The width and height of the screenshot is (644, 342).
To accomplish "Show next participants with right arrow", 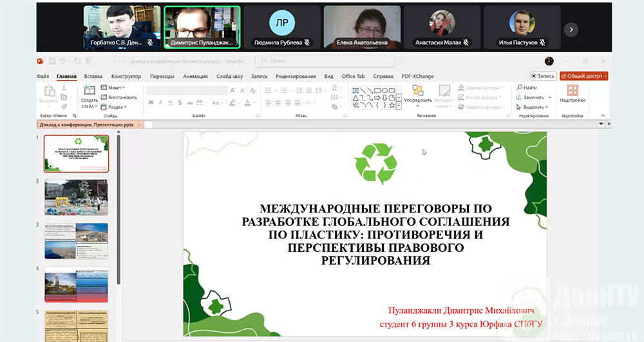I will pyautogui.click(x=571, y=29).
